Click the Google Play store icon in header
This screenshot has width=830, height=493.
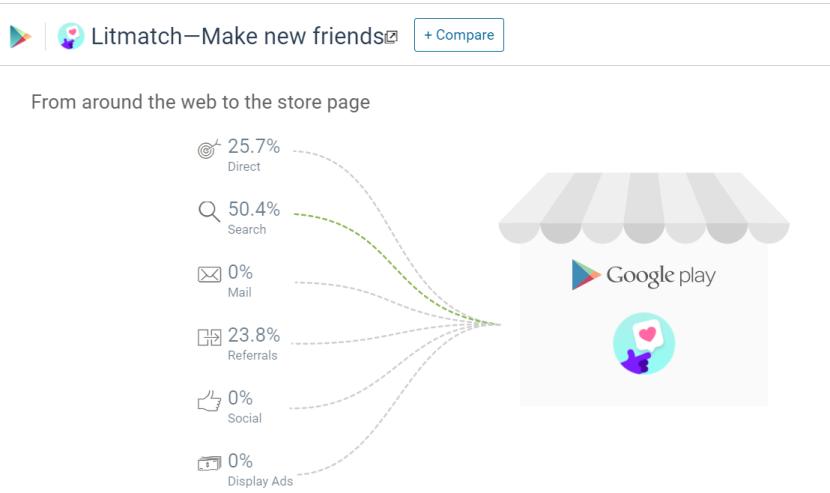pyautogui.click(x=20, y=36)
